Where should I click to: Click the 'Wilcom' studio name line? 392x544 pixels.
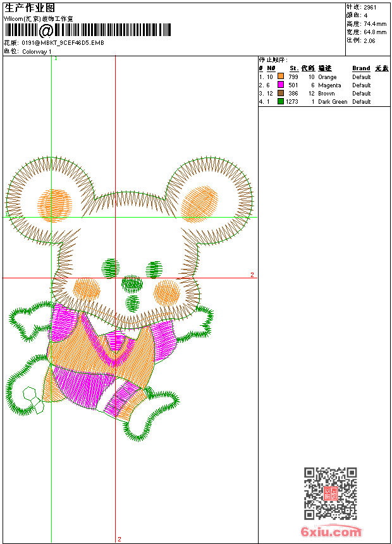[x=38, y=19]
